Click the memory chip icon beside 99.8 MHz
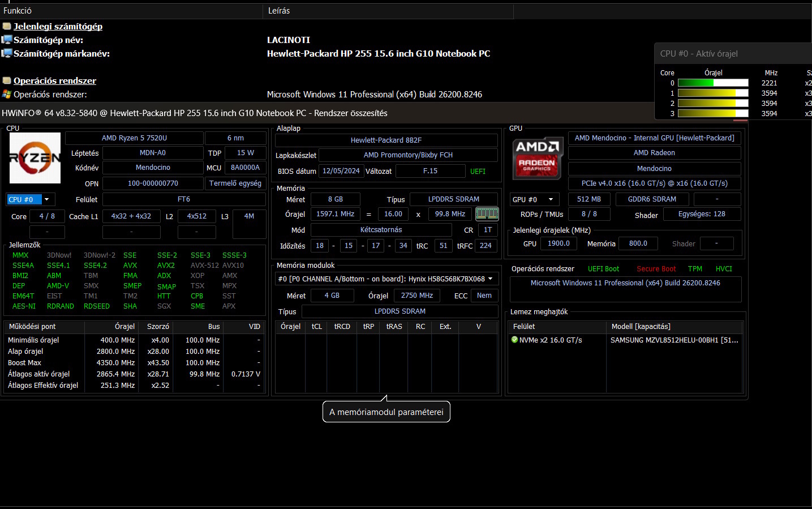812x509 pixels. pyautogui.click(x=487, y=214)
